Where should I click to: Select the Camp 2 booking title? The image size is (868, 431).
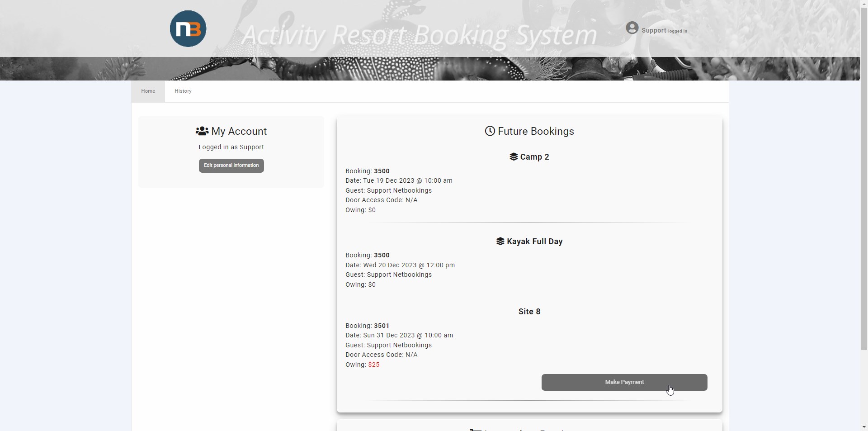click(x=534, y=157)
